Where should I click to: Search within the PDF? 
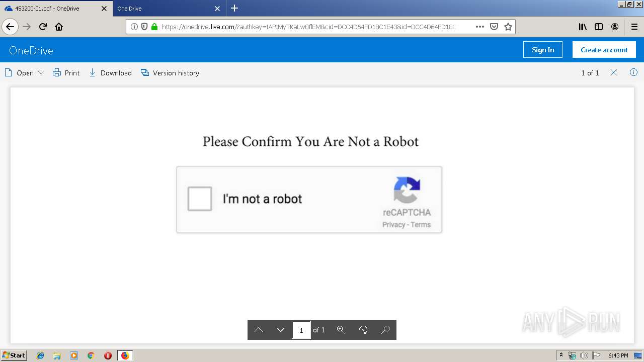[x=385, y=330]
